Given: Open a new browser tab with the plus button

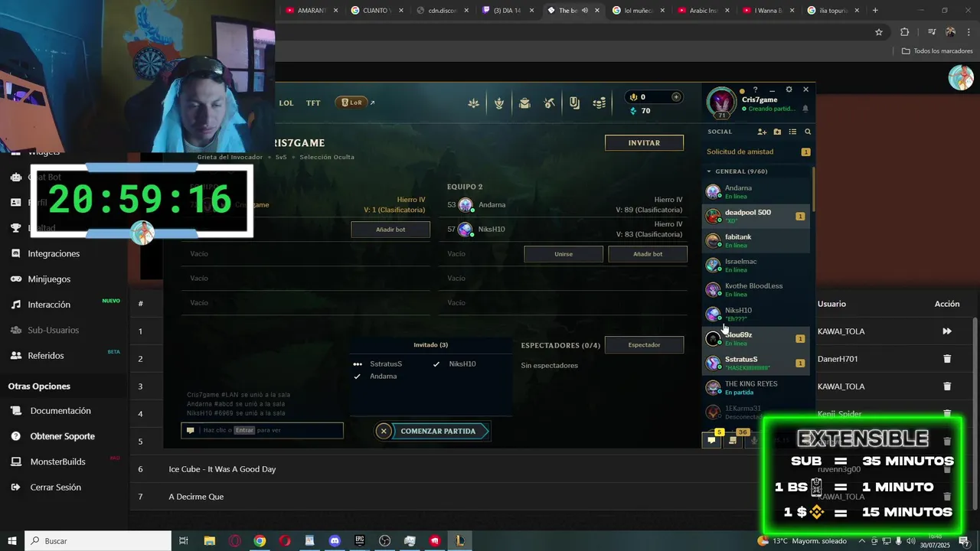Looking at the screenshot, I should [x=875, y=11].
